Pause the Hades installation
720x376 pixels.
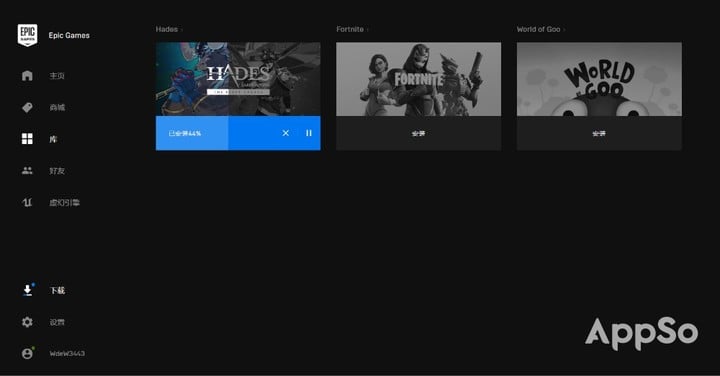pos(309,133)
